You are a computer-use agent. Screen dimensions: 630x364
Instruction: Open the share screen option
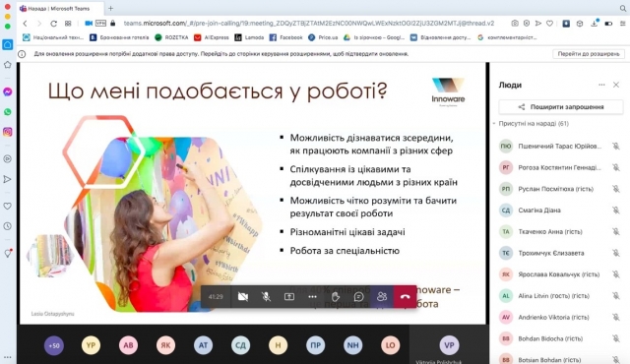pyautogui.click(x=289, y=296)
